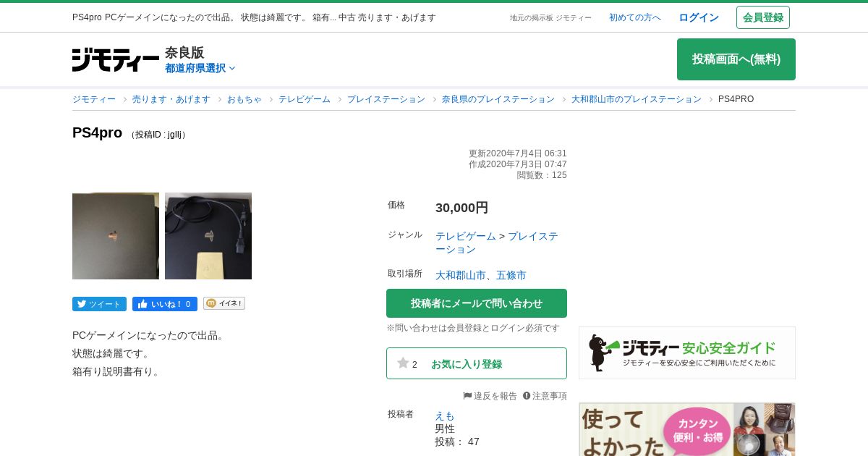868x456 pixels.
Task: Click the 閲覧数：125 text
Action: pos(542,175)
